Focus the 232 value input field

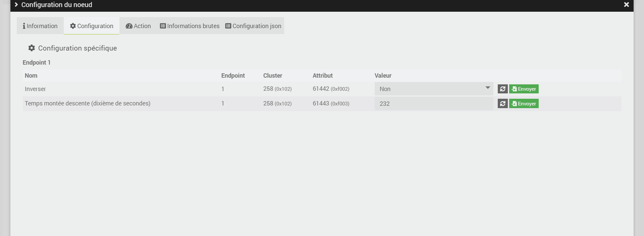point(433,104)
